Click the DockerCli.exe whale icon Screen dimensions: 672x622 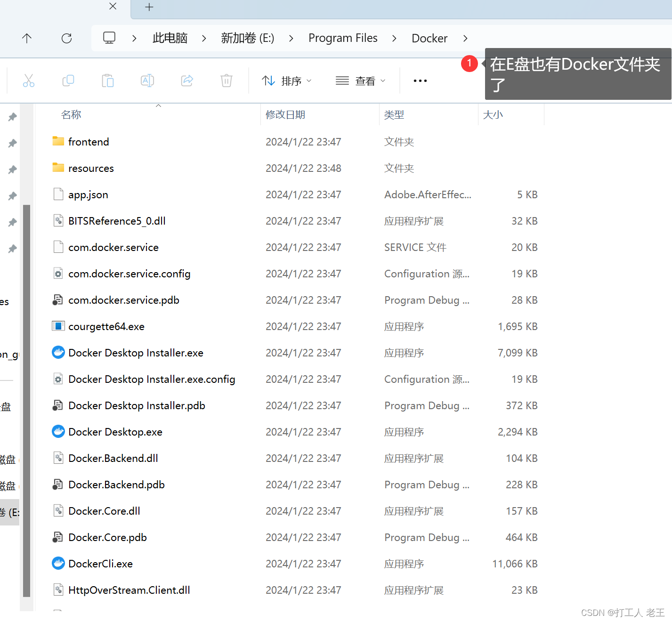pos(58,563)
